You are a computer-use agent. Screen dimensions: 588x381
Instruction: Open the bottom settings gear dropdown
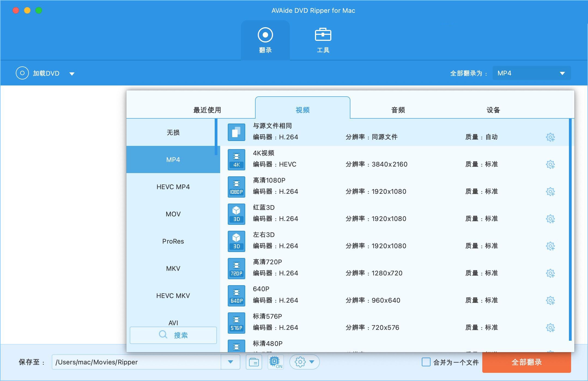304,362
